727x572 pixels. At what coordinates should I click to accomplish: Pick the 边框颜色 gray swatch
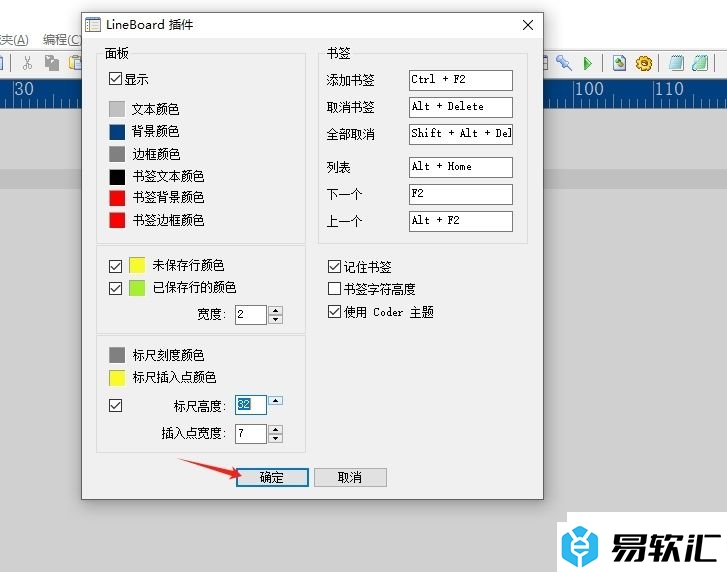117,154
